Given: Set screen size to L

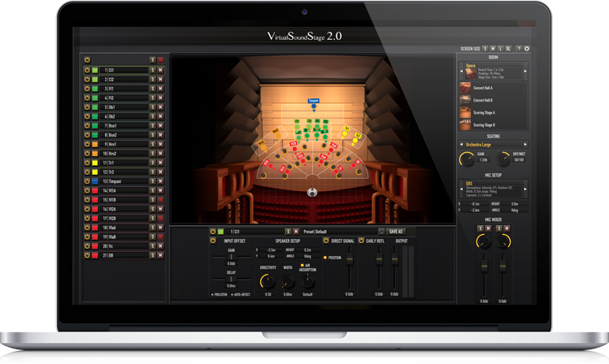Looking at the screenshot, I should pos(500,49).
